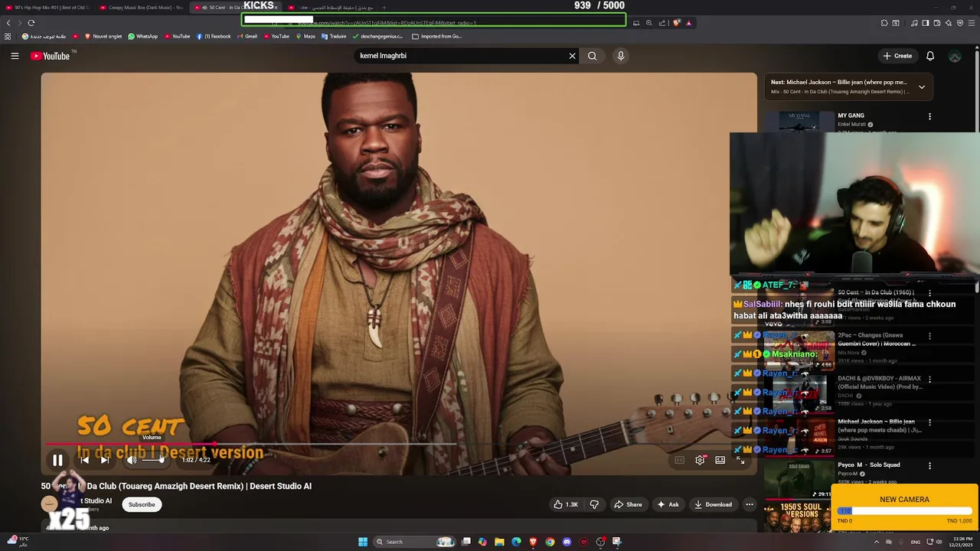980x551 pixels.
Task: Open File Explorer from the taskbar
Action: [x=499, y=542]
